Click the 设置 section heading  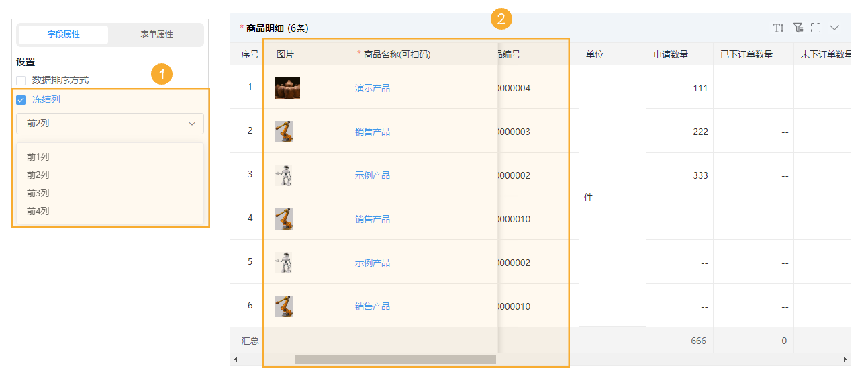26,62
